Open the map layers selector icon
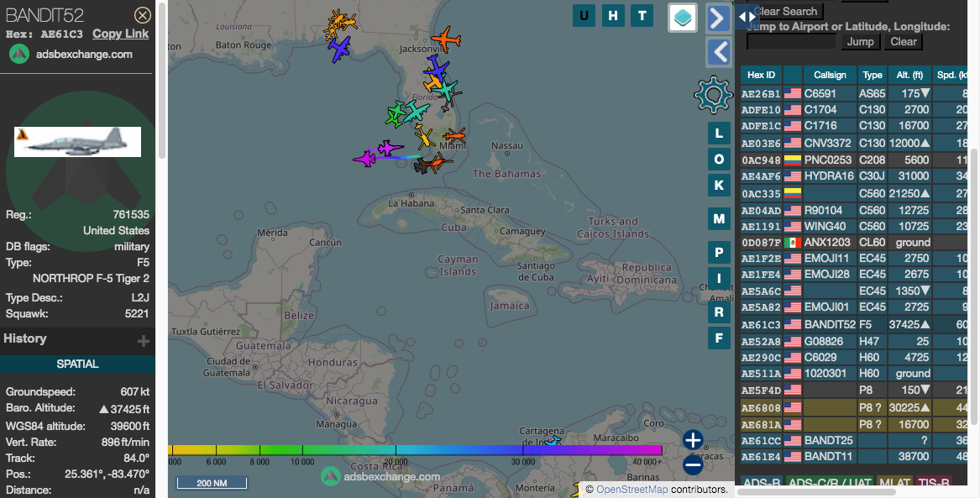Screen dimensions: 980x498 click(x=683, y=17)
